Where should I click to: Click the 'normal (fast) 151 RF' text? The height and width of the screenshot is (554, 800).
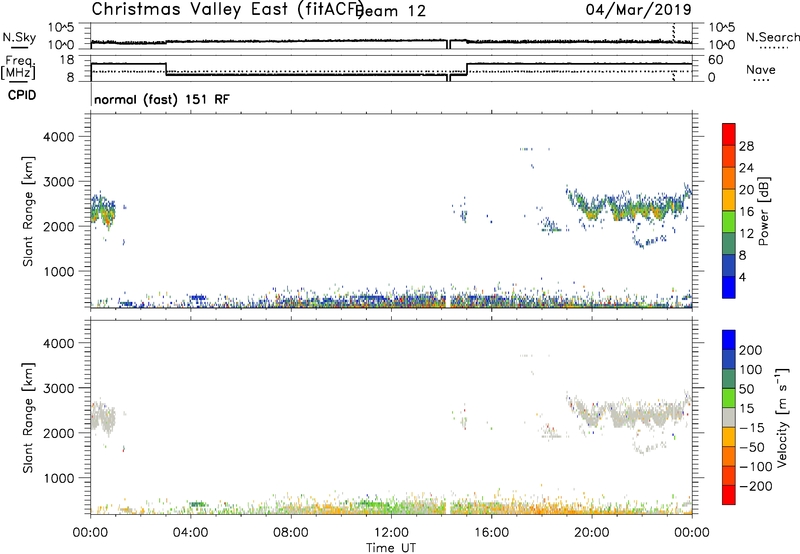(x=162, y=99)
